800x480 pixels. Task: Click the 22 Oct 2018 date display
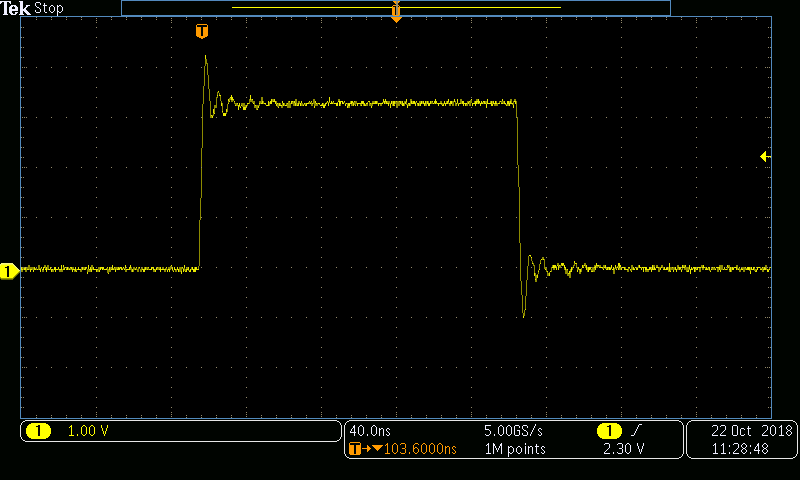[751, 431]
